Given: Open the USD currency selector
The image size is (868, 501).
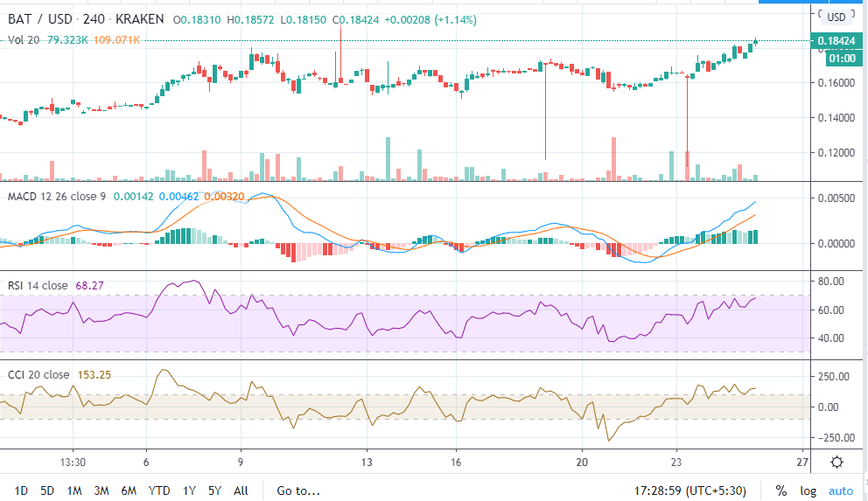Looking at the screenshot, I should click(x=836, y=17).
